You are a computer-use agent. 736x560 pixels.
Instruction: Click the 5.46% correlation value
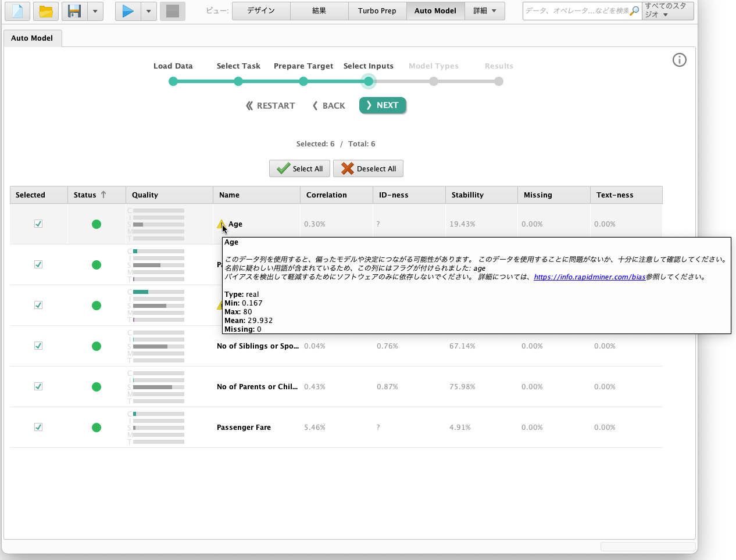point(315,428)
